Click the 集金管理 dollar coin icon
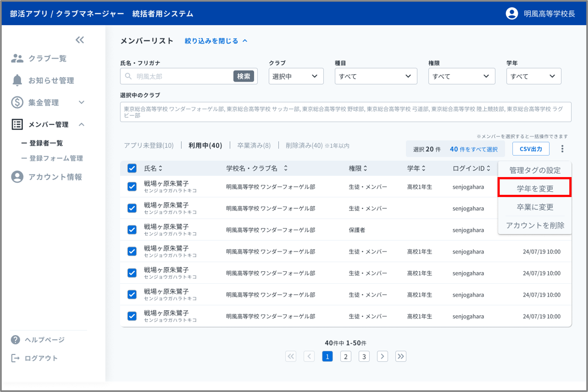This screenshot has width=588, height=392. [17, 102]
